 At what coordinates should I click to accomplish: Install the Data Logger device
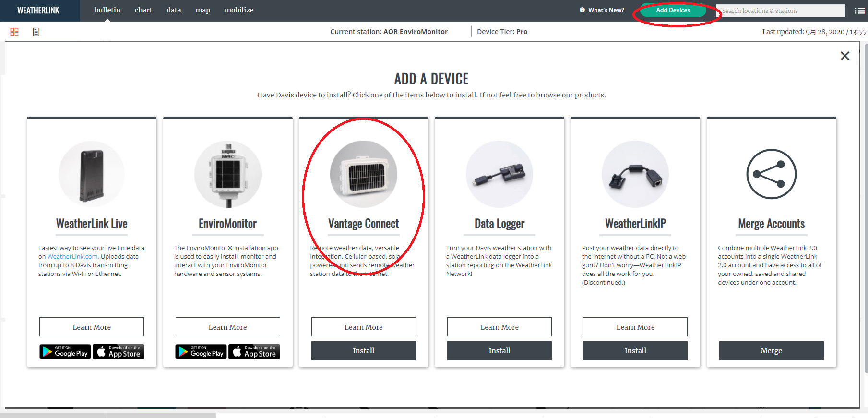point(499,351)
